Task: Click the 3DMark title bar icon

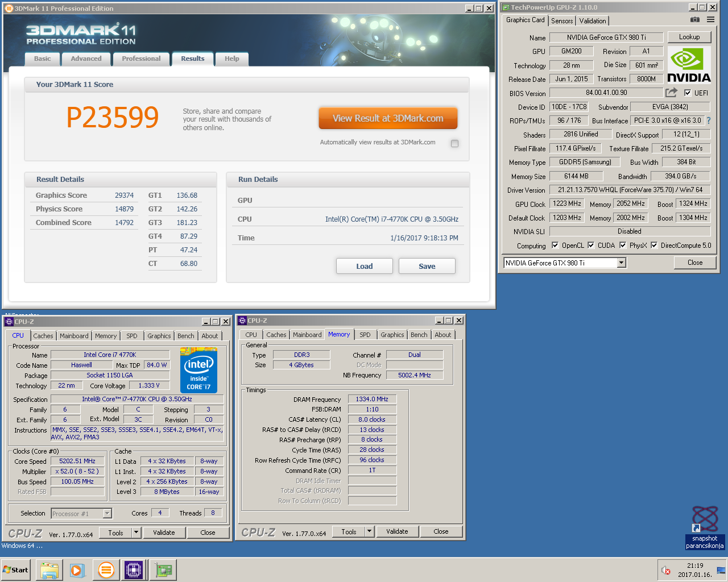Action: (x=9, y=9)
